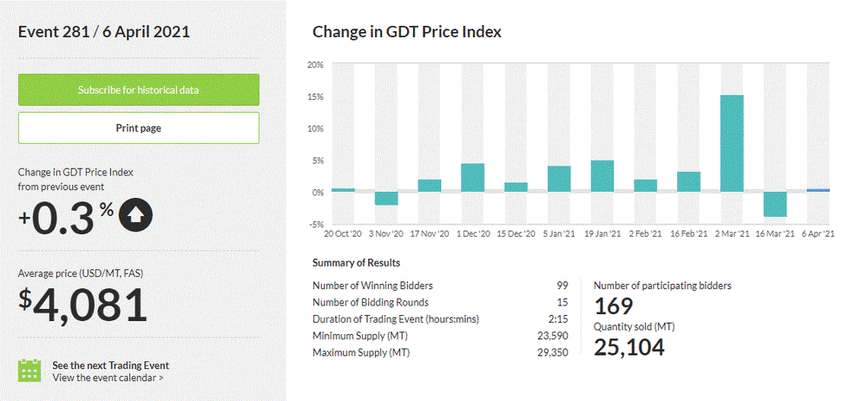Click the small 20 Oct '20 chart bar

pos(343,190)
